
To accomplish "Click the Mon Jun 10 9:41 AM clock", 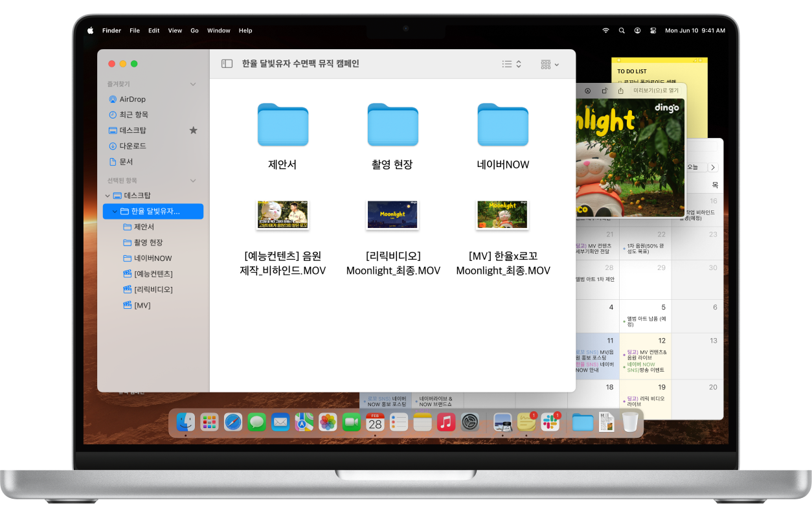I will point(694,30).
